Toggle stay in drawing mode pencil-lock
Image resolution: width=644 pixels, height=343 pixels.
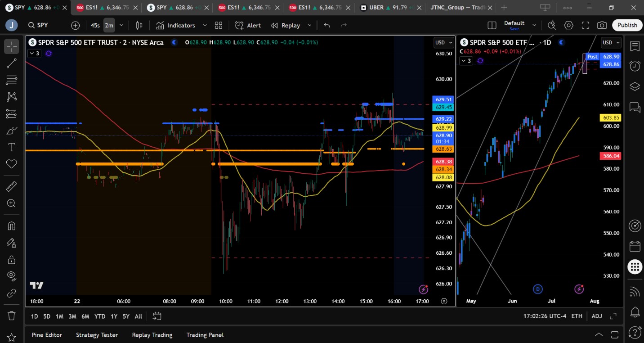[12, 243]
